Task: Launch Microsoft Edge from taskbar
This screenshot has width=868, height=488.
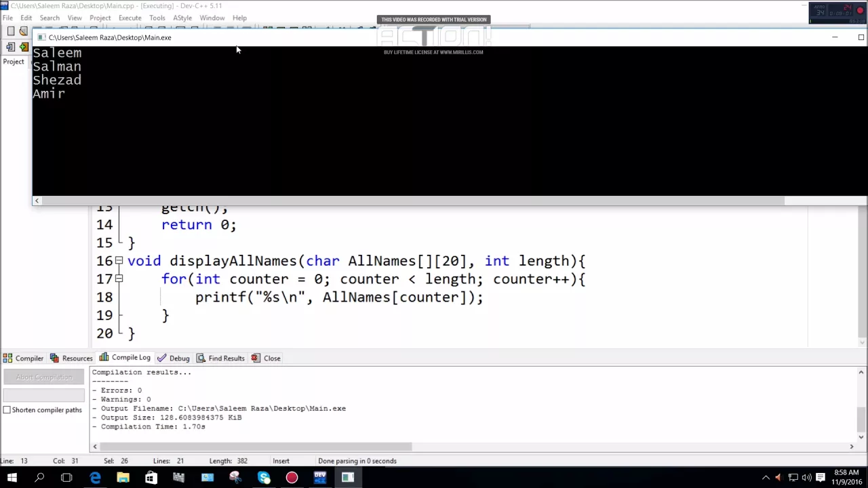Action: 95,478
